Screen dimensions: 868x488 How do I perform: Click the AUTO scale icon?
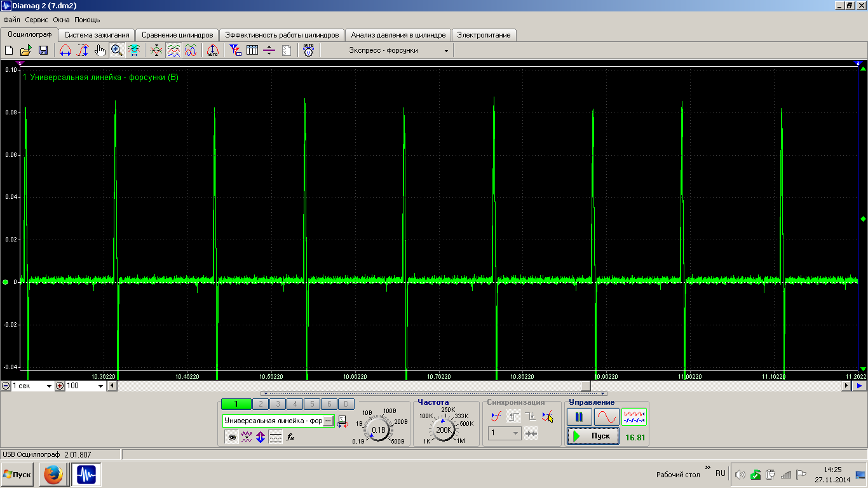[213, 50]
